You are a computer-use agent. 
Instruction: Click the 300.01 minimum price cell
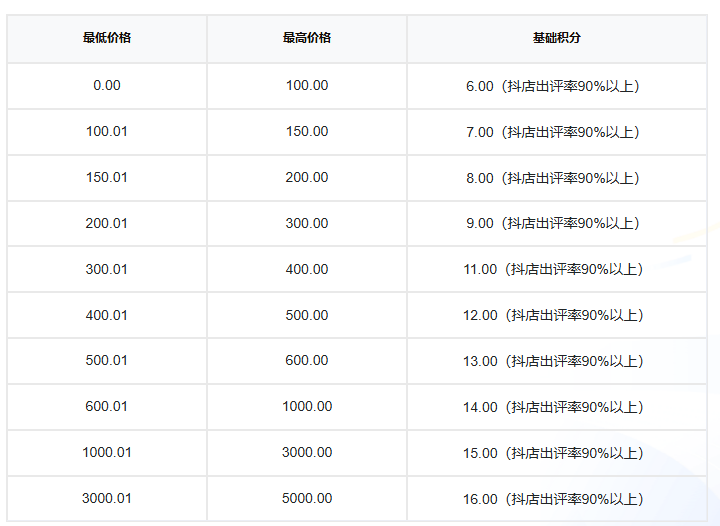coord(107,269)
